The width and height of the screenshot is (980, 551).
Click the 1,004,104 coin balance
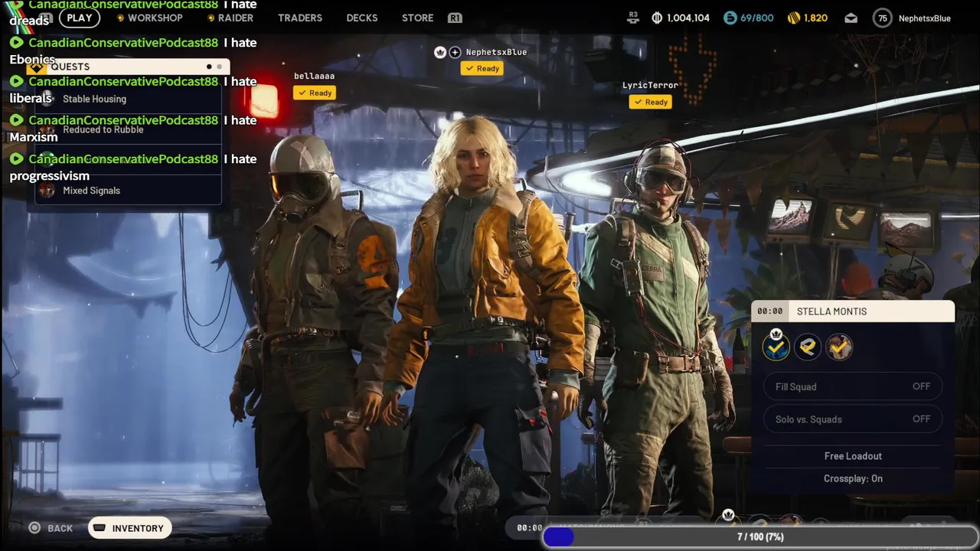688,18
